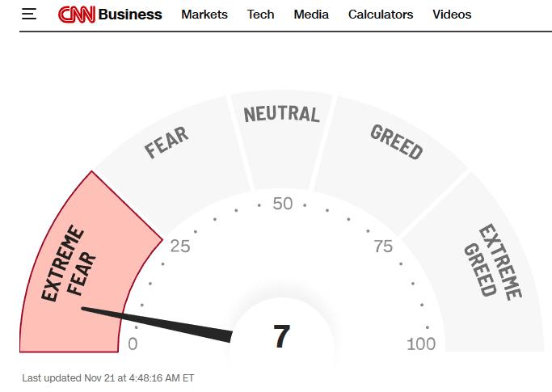The width and height of the screenshot is (552, 392).
Task: Click the 50 label at the gauge top
Action: [282, 204]
